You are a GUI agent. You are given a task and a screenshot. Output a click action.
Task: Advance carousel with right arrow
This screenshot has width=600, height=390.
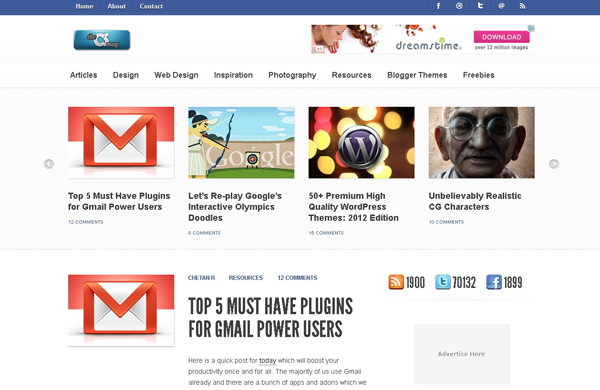(x=554, y=164)
